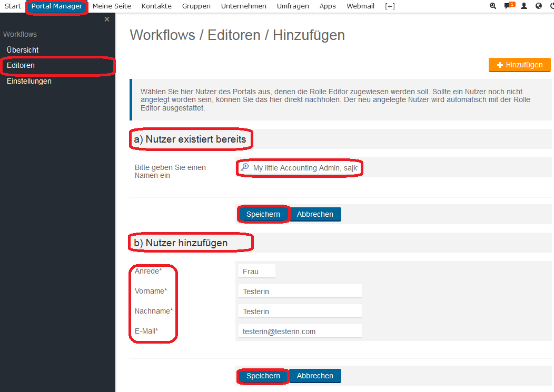Click Speichern under Nutzer hinzufügen

(263, 376)
